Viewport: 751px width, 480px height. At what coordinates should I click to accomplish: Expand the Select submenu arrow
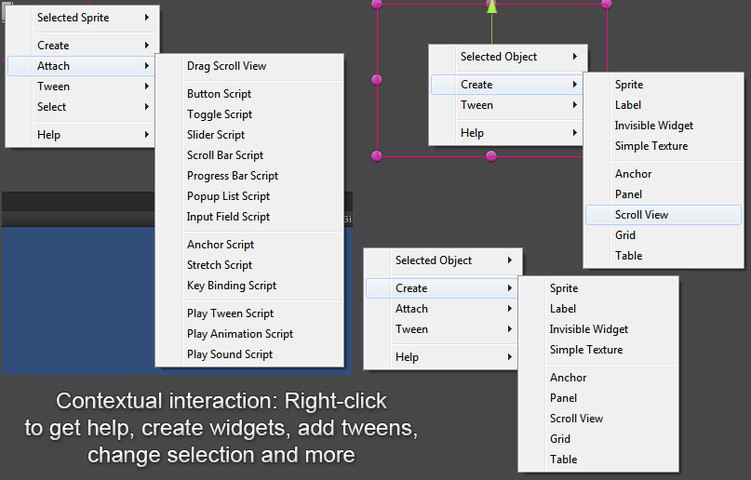(x=147, y=107)
